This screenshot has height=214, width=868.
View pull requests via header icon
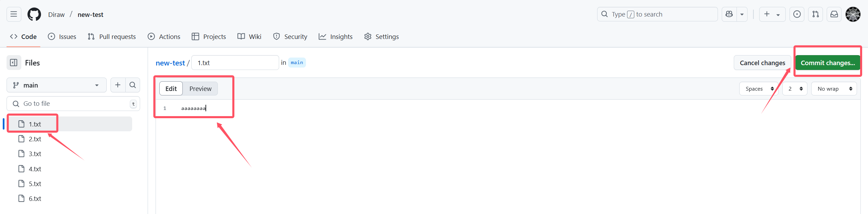(816, 14)
